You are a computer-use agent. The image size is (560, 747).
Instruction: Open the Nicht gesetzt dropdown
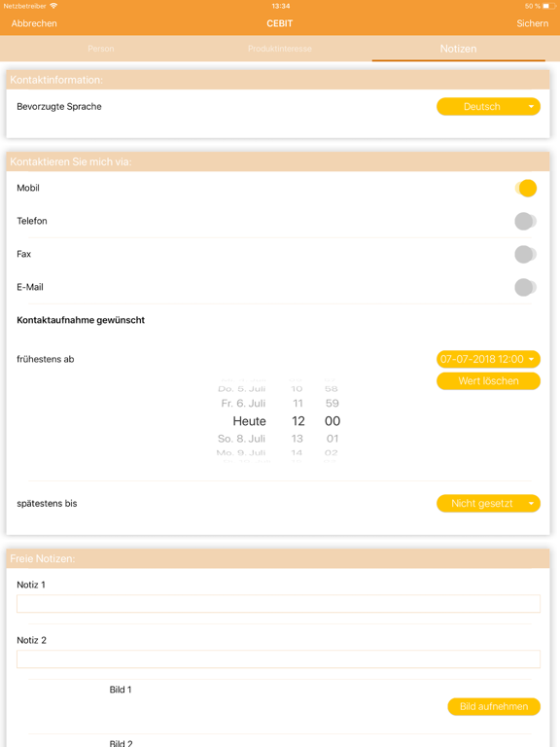click(x=488, y=504)
